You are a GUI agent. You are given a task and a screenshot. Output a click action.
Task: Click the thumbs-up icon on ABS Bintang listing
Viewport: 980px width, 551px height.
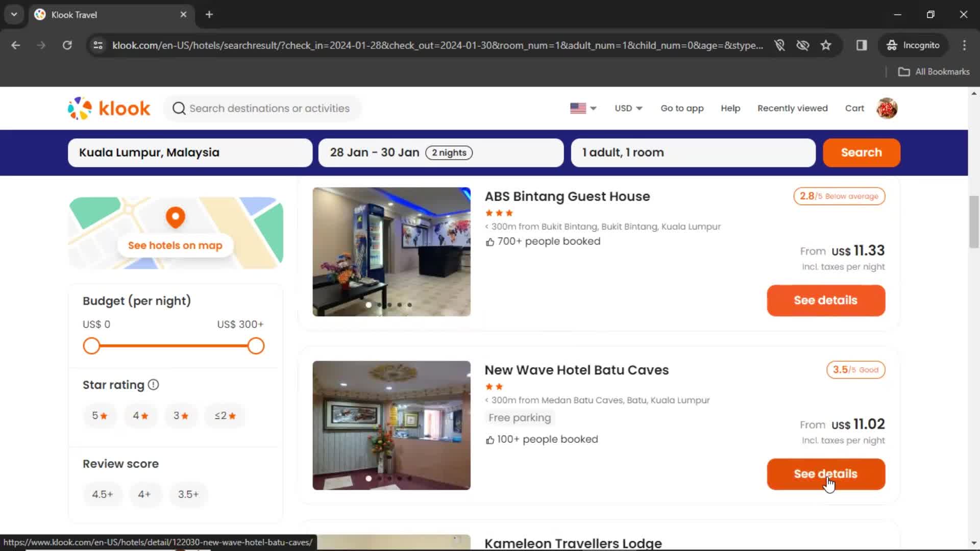click(489, 241)
